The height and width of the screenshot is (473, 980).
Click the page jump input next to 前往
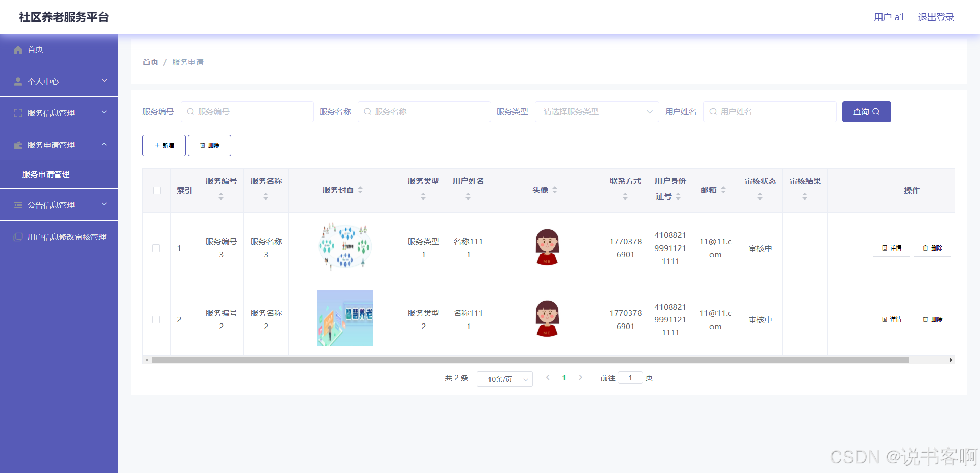pyautogui.click(x=630, y=378)
